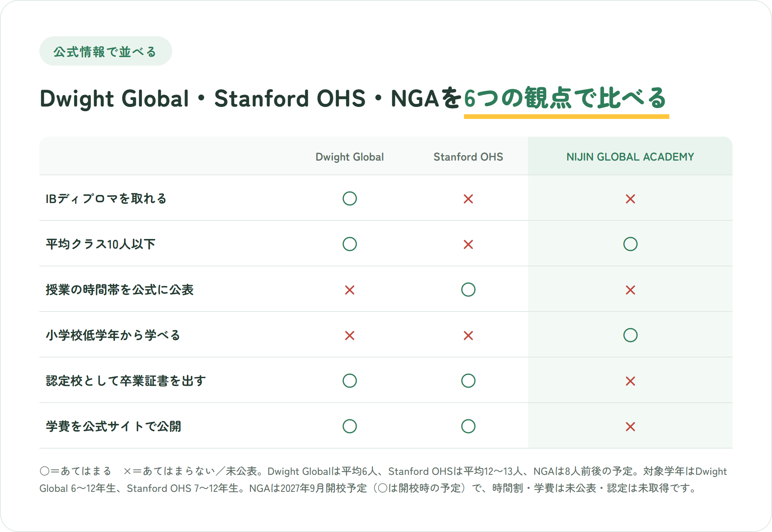
Task: Click NIJIN cross in 卒業証書 row
Action: [630, 381]
